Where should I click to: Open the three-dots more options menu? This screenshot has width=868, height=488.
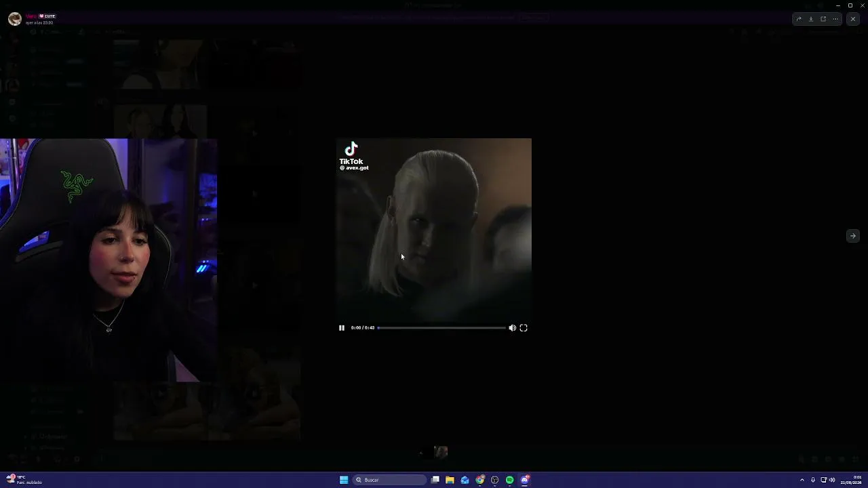tap(835, 19)
